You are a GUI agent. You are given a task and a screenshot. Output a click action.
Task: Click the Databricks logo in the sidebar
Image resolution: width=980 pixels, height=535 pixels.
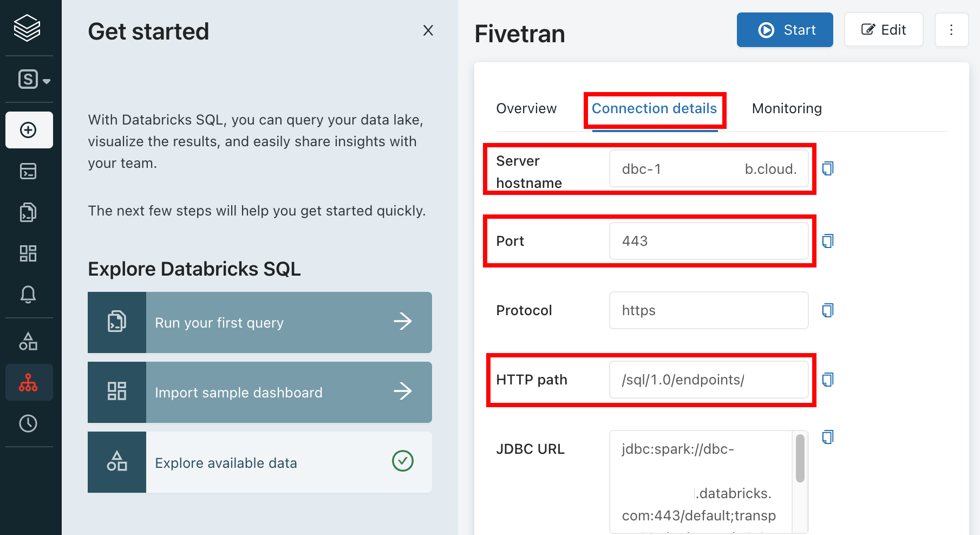point(27,28)
